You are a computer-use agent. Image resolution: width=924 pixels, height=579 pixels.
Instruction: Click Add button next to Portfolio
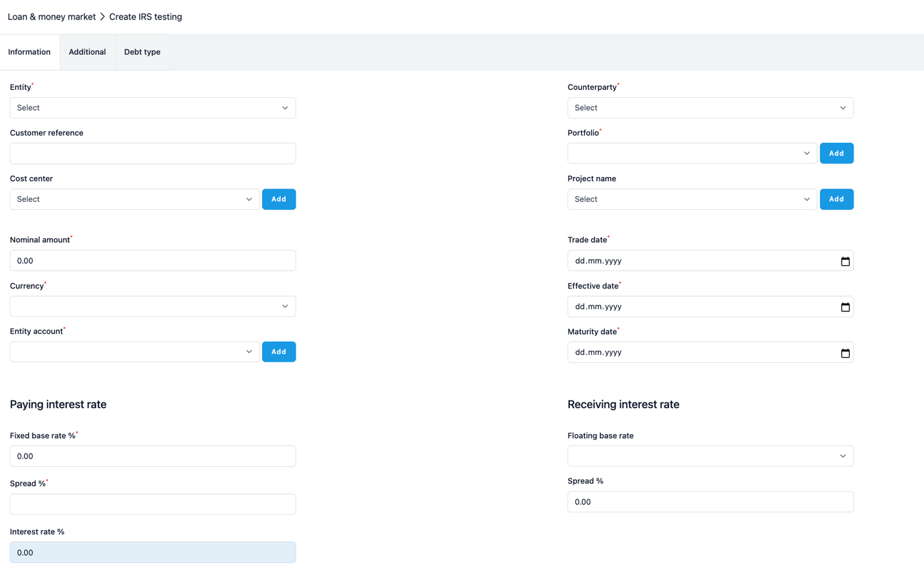click(837, 154)
